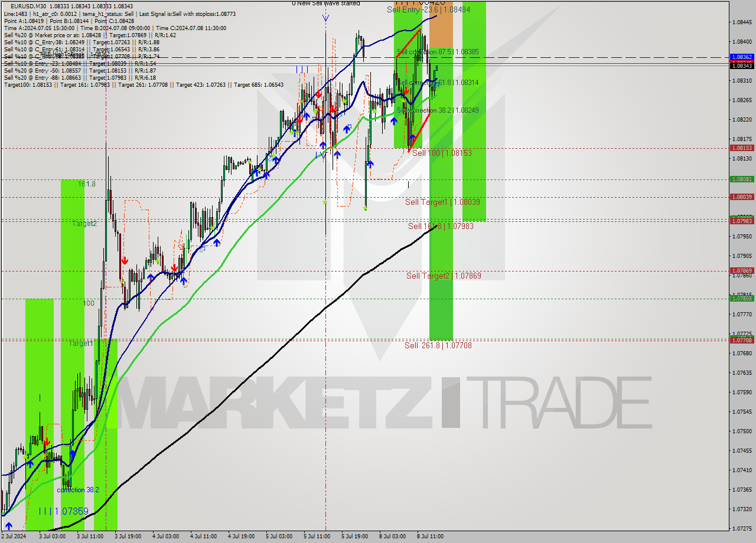The height and width of the screenshot is (543, 756).
Task: Click the 'Sell Entry -23.6 | 1.08484' label
Action: point(429,9)
